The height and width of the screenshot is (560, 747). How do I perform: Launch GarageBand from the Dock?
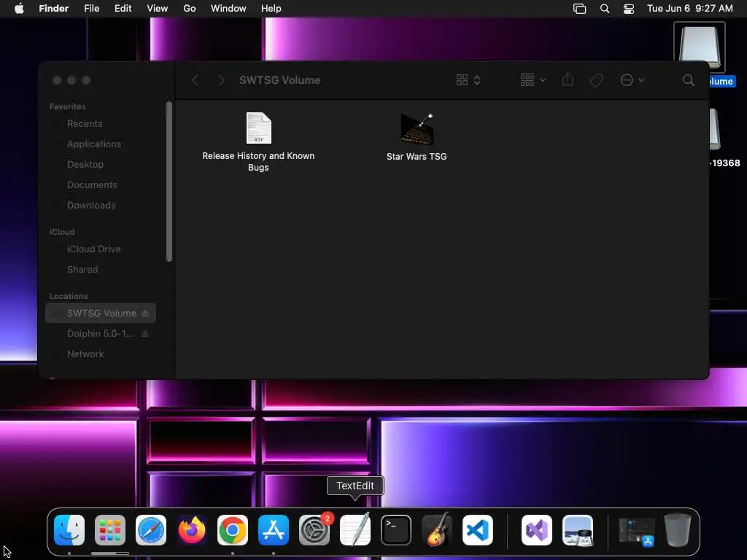tap(437, 530)
